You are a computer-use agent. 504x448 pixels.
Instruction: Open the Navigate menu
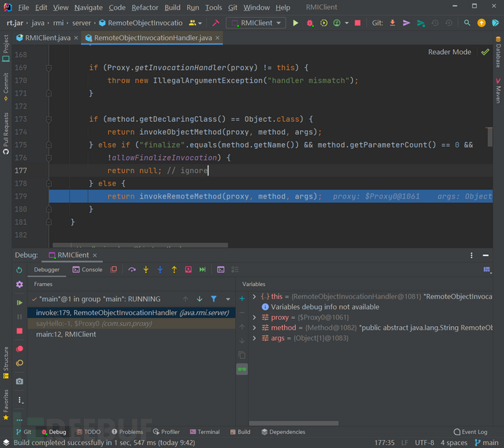tap(88, 7)
